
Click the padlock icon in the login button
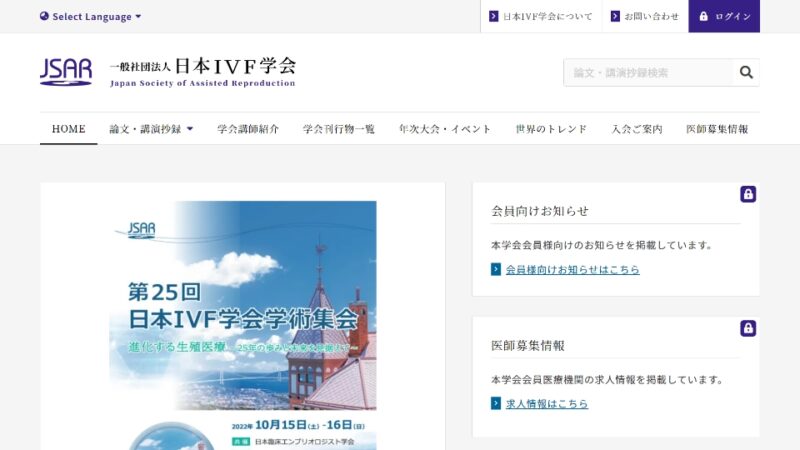tap(704, 16)
